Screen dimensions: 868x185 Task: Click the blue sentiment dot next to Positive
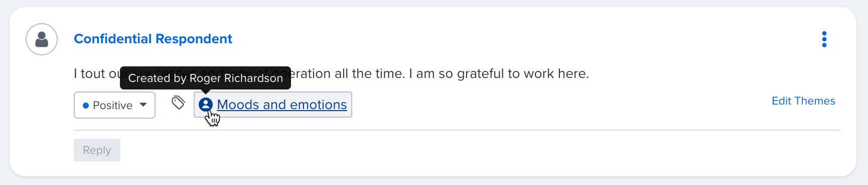86,106
